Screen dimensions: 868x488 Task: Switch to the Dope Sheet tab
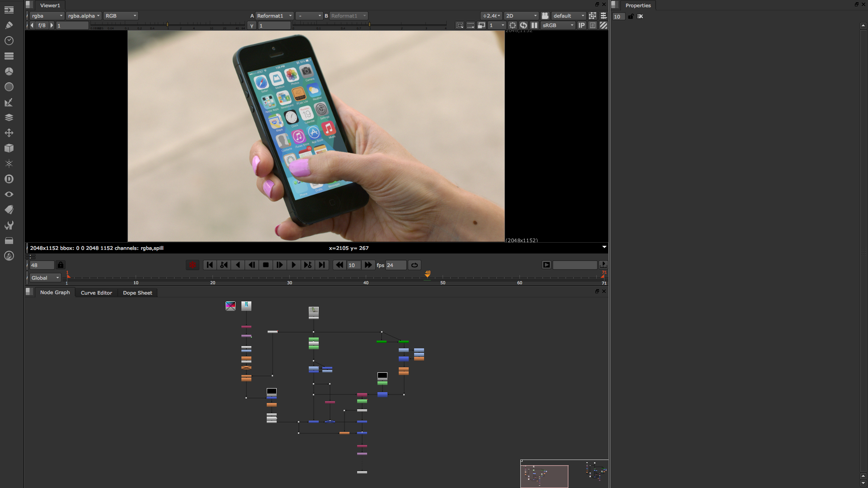tap(137, 293)
